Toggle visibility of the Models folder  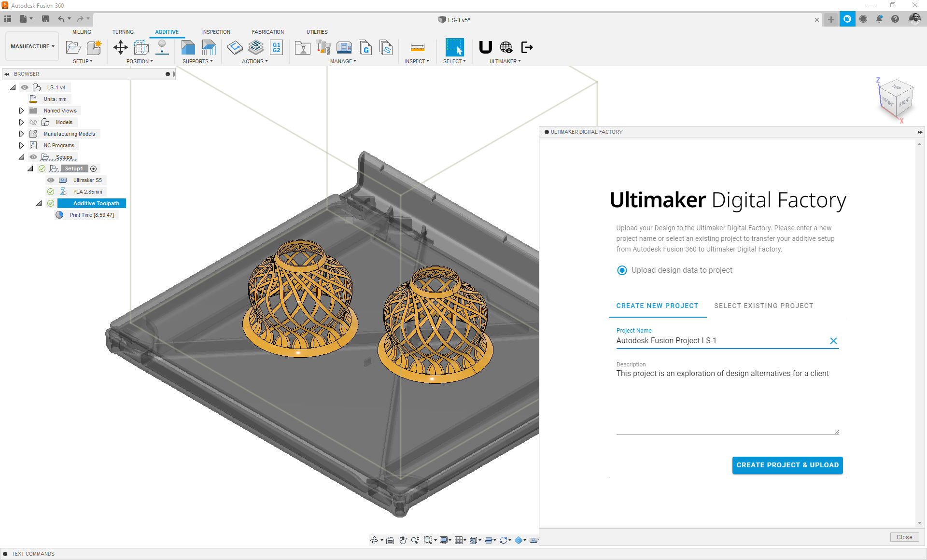click(x=33, y=122)
